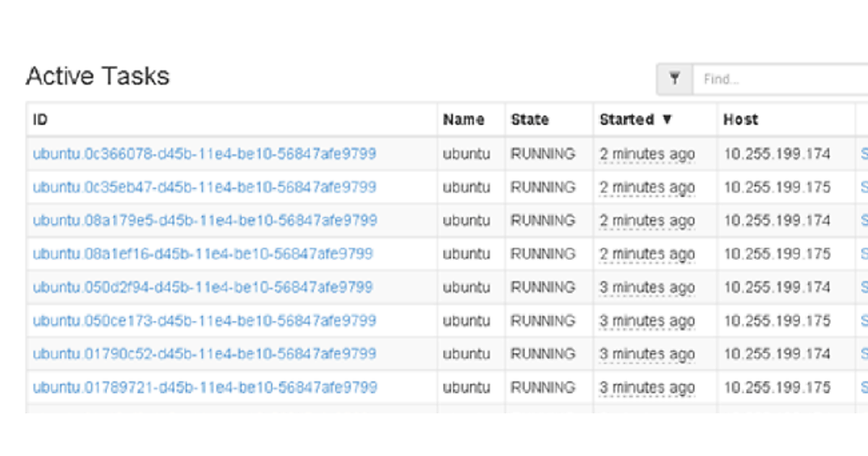Click start time of task ubuntu.050d2f94
868x456 pixels.
tap(647, 287)
